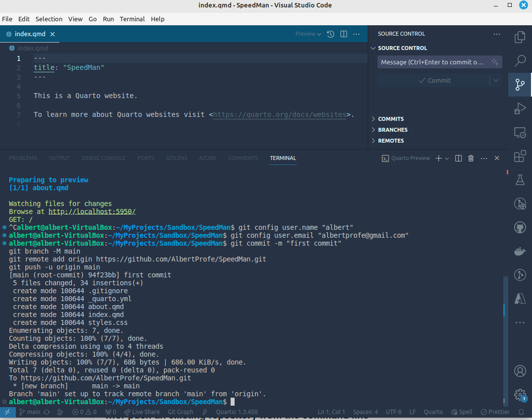532x420 pixels.
Task: Click the Commit button
Action: [x=434, y=80]
